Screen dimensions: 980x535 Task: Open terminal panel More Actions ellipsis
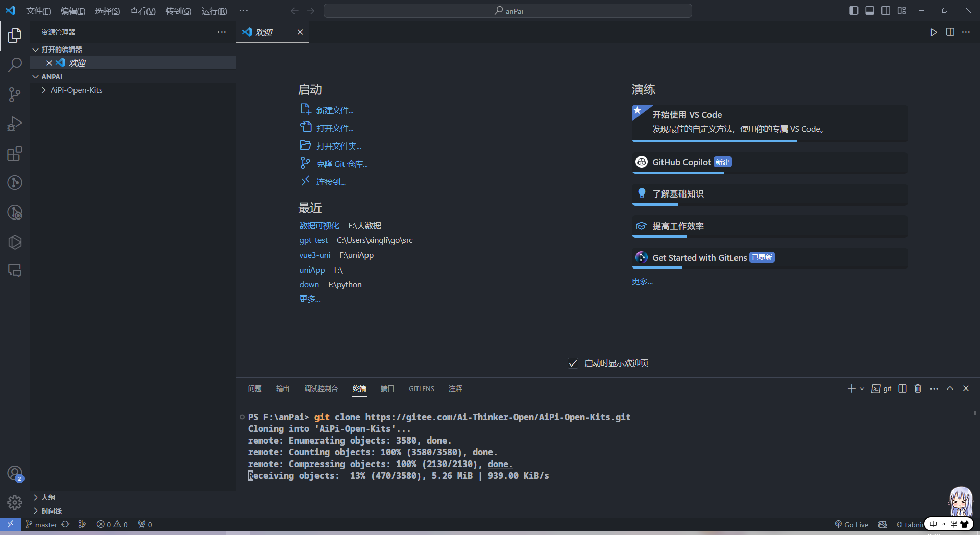(x=934, y=389)
